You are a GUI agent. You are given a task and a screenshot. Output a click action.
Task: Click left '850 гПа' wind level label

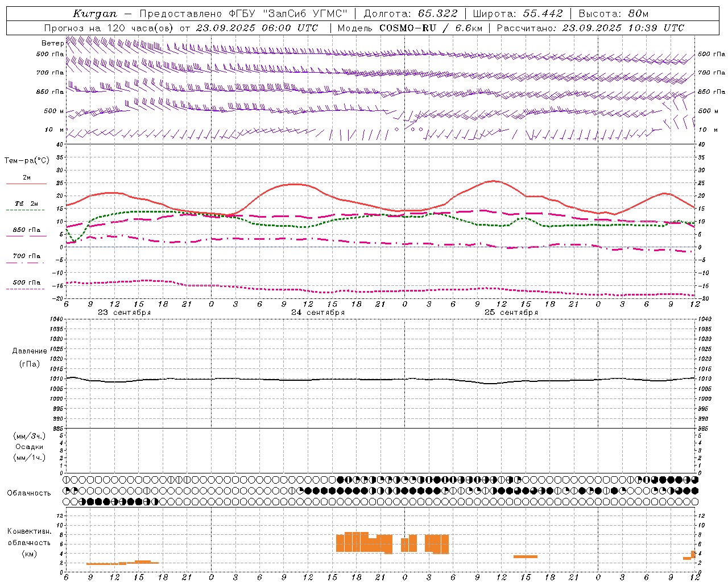[x=50, y=92]
